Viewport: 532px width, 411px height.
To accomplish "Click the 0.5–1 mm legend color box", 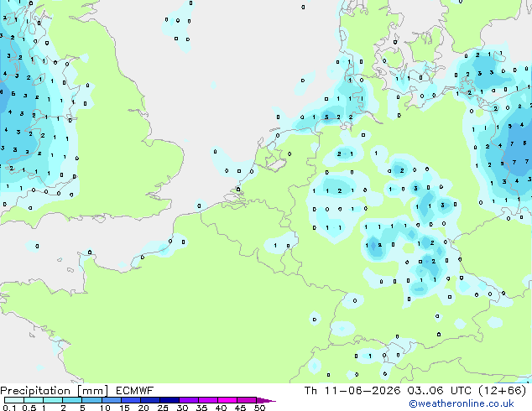I will click(x=34, y=400).
